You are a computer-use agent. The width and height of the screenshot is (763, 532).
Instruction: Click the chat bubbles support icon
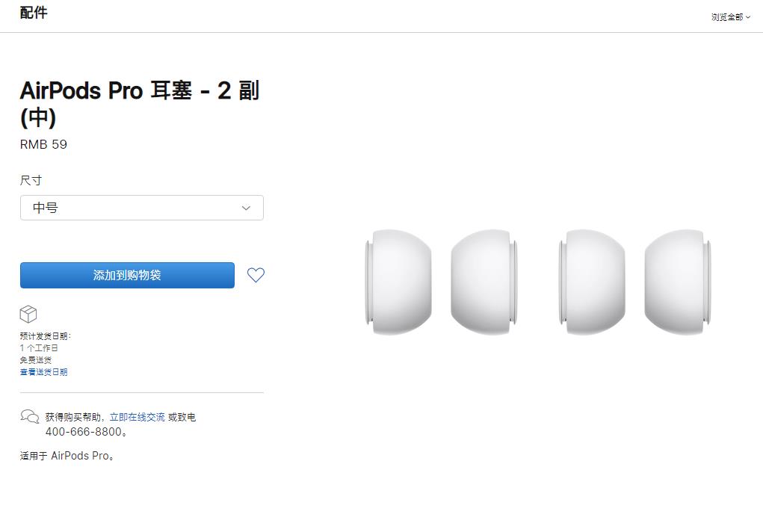(x=28, y=417)
